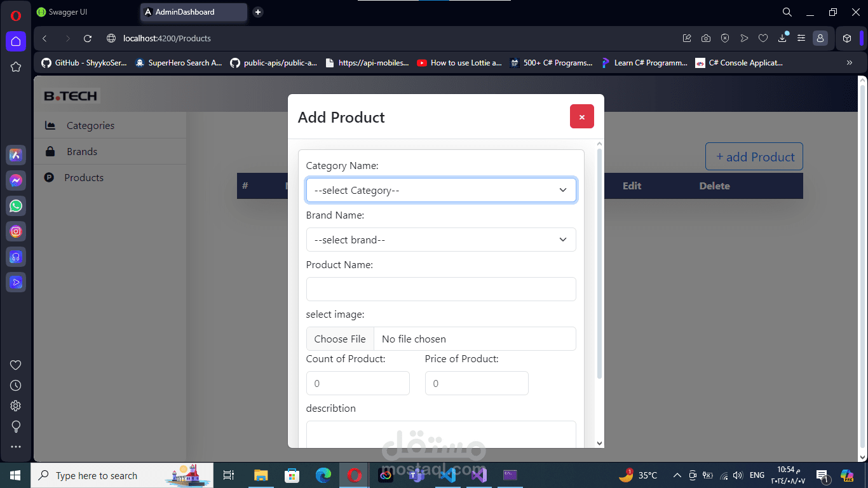Open Aria AI sidebar icon

16,154
